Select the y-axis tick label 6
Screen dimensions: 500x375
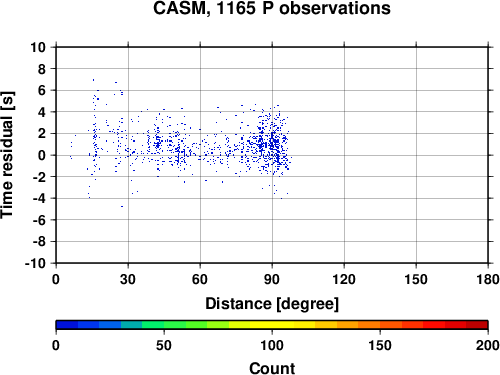[x=42, y=90]
